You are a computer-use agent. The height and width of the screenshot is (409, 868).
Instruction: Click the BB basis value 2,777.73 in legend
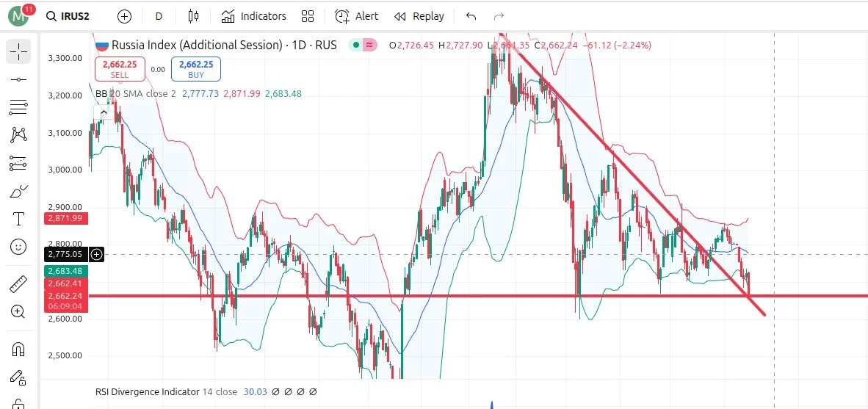coord(200,93)
